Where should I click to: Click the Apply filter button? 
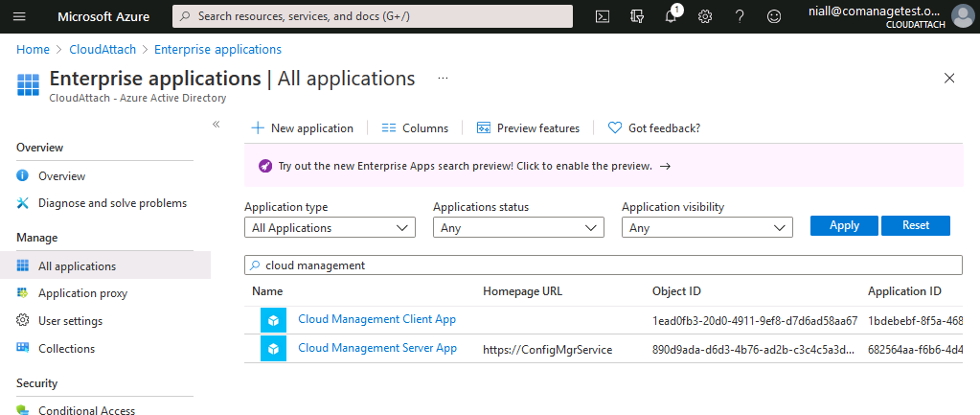pos(844,225)
